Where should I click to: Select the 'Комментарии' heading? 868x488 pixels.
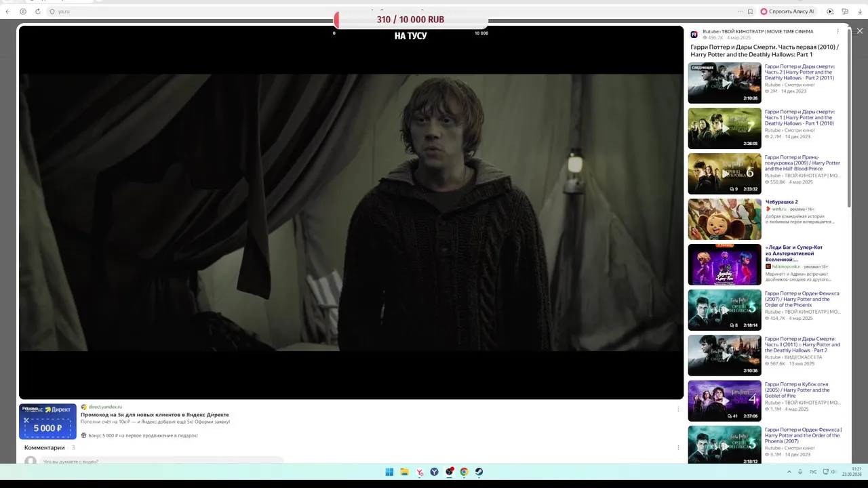[x=44, y=447]
